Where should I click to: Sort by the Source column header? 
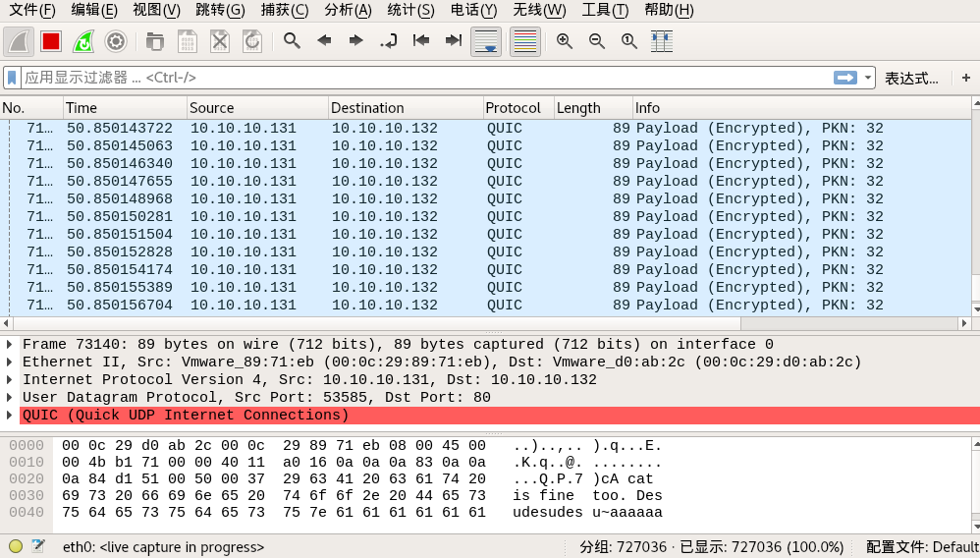coord(257,108)
